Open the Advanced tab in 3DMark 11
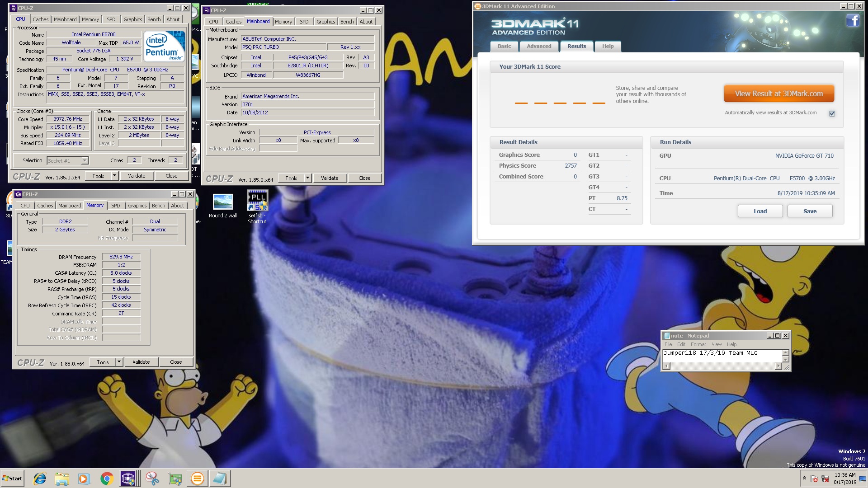This screenshot has height=488, width=868. pos(539,46)
